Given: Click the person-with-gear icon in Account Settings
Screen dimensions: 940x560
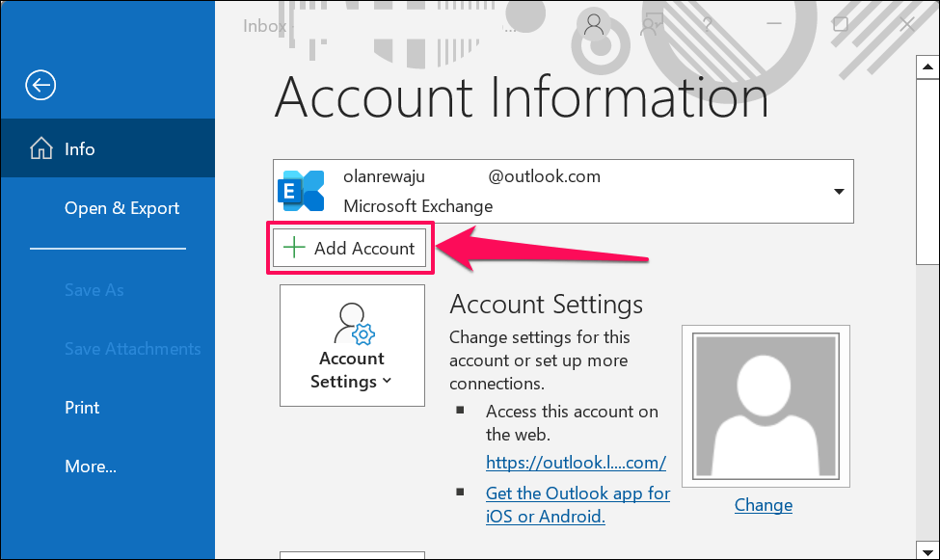Looking at the screenshot, I should tap(354, 325).
